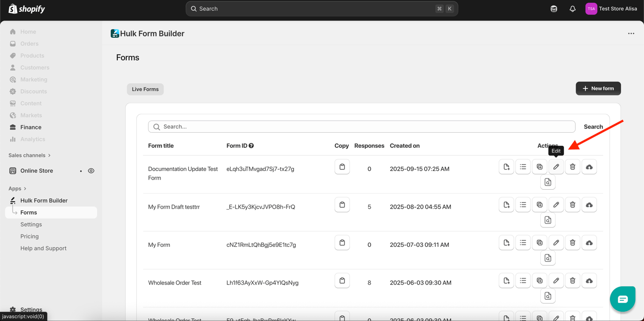644x321 pixels.
Task: Duplicate the Documentation Update Test Form
Action: [539, 167]
